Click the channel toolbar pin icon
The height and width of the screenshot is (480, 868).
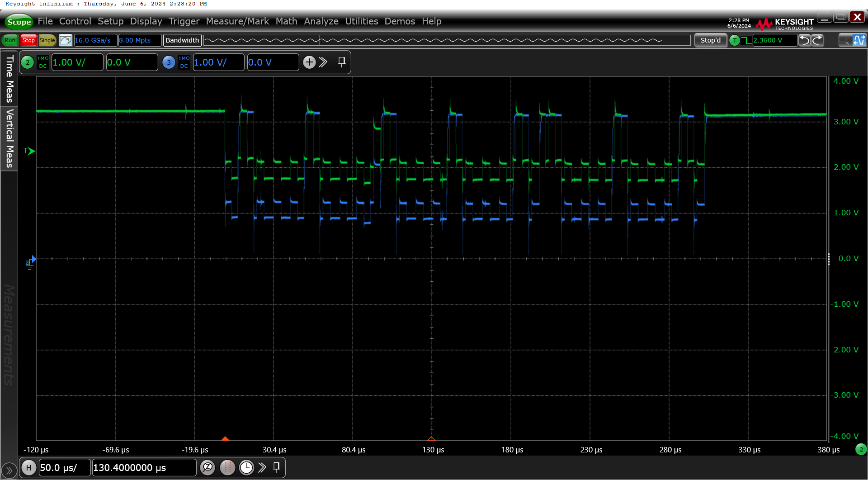(x=342, y=62)
